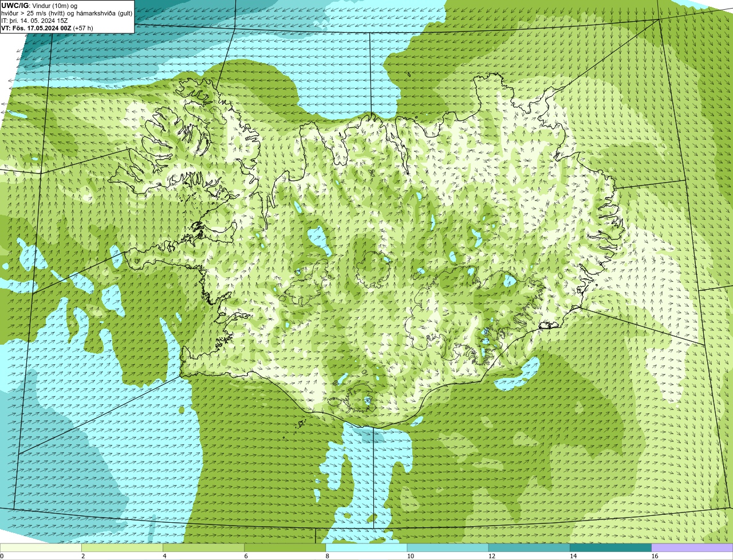The height and width of the screenshot is (560, 733).
Task: Click the '8' legend scale label
Action: [x=328, y=556]
